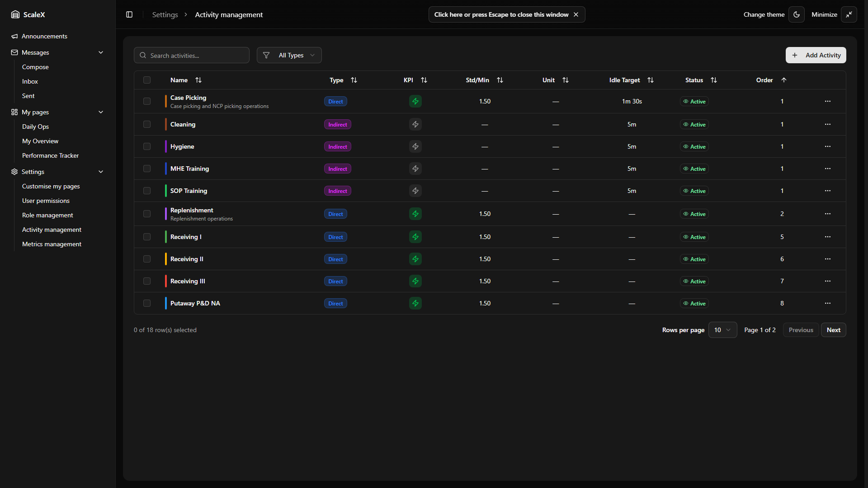Open the All Types filter dropdown
The height and width of the screenshot is (488, 868).
point(289,55)
